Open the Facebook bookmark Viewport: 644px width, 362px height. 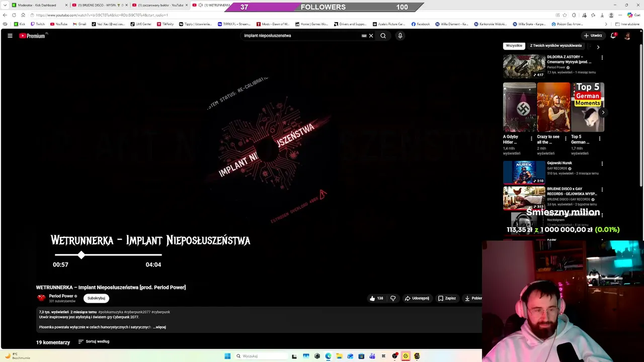click(x=421, y=24)
